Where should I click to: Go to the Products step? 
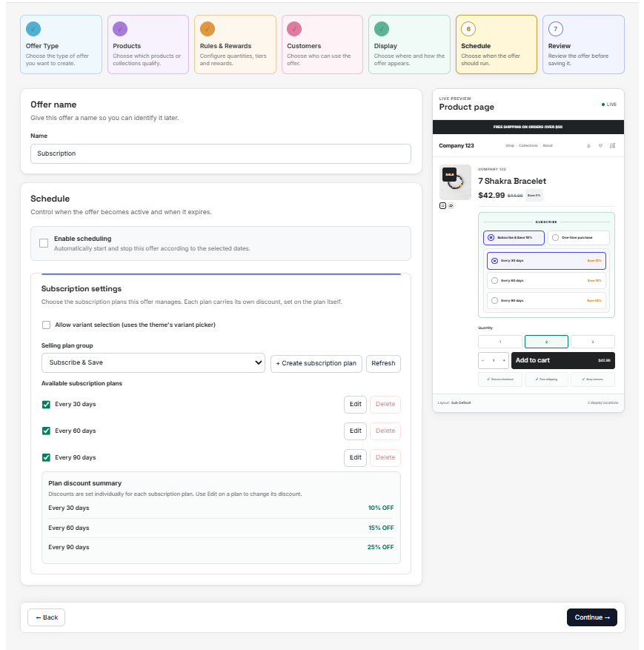click(x=148, y=44)
